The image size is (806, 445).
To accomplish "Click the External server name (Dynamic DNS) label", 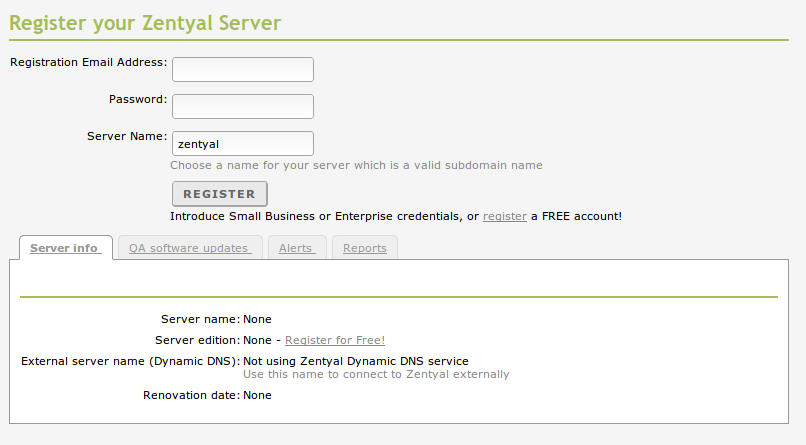I will pyautogui.click(x=129, y=361).
